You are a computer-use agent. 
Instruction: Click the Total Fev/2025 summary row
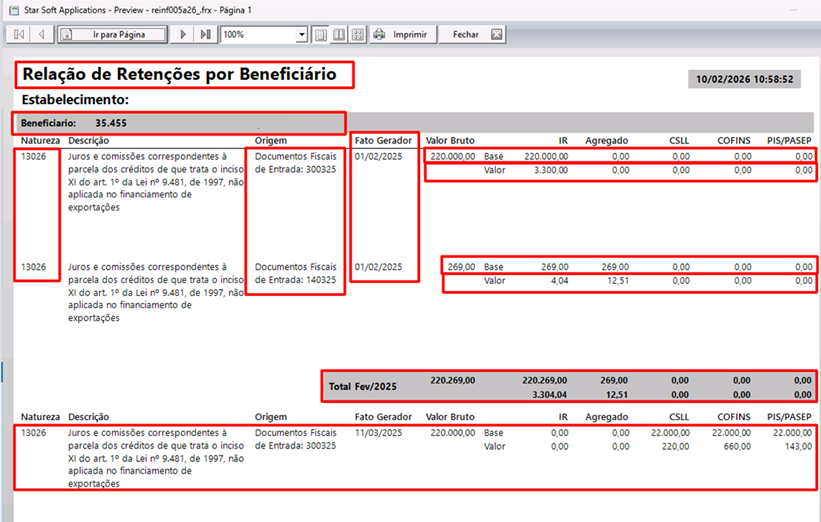568,387
